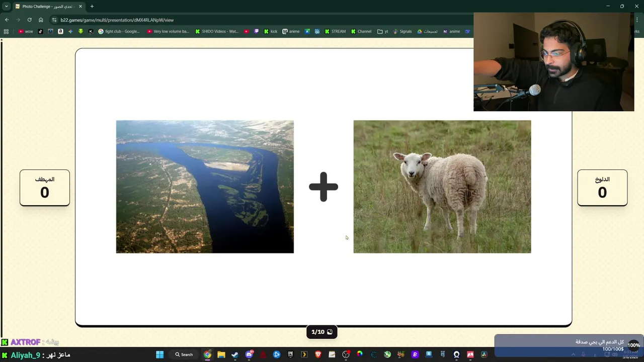Click the plus sign between photos
The image size is (644, 362).
[324, 187]
